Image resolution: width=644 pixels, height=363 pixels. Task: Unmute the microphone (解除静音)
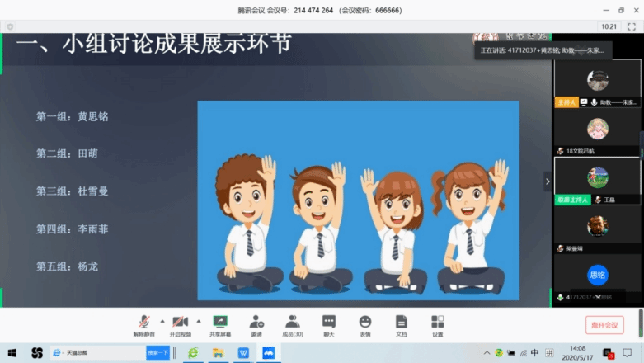[143, 323]
